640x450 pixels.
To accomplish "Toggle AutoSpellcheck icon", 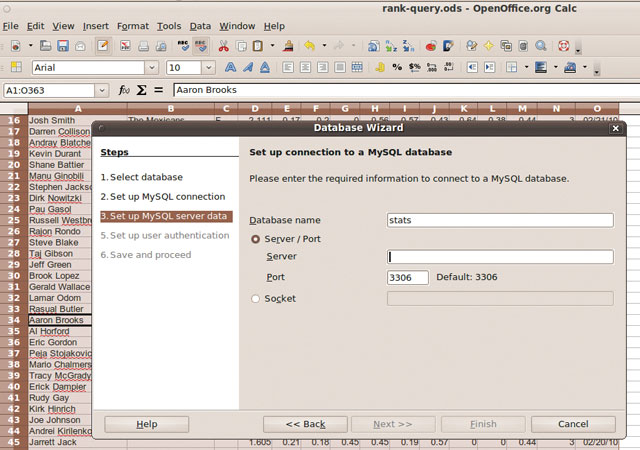I will [201, 46].
